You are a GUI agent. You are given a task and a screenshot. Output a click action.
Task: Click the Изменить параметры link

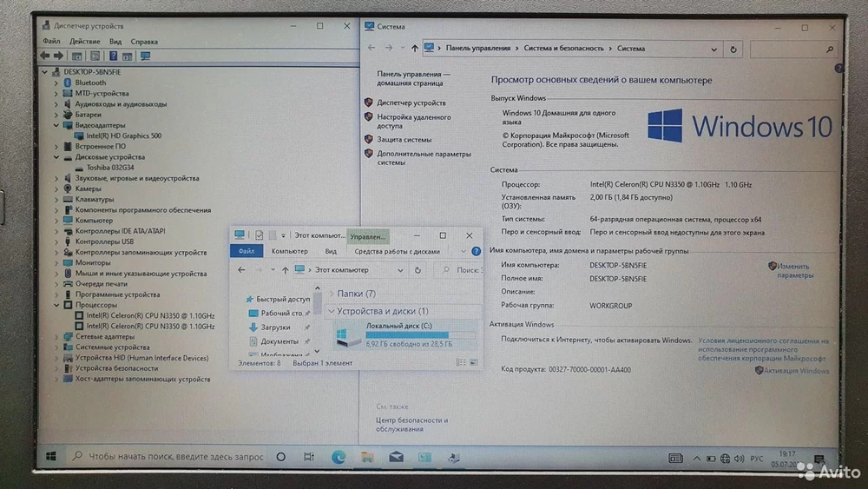pyautogui.click(x=795, y=271)
